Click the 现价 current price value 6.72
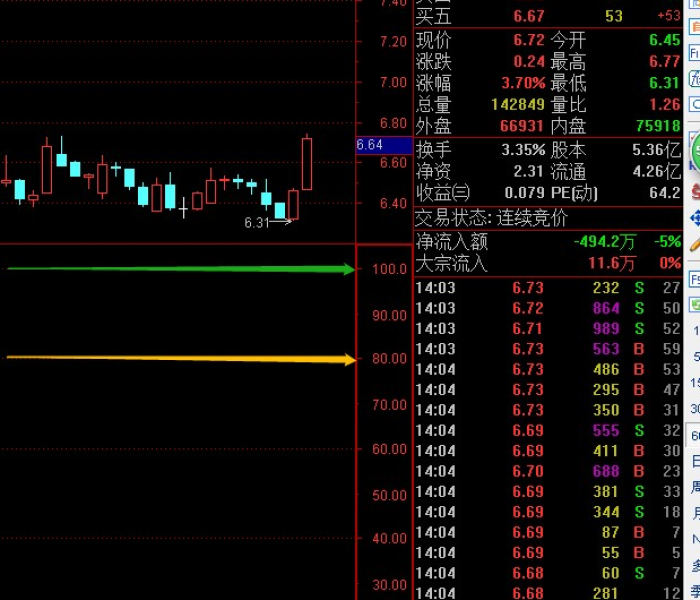This screenshot has width=700, height=600. click(x=528, y=40)
